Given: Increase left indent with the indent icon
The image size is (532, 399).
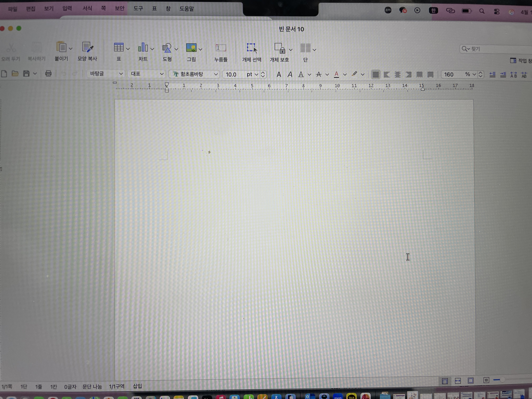Looking at the screenshot, I should 503,75.
